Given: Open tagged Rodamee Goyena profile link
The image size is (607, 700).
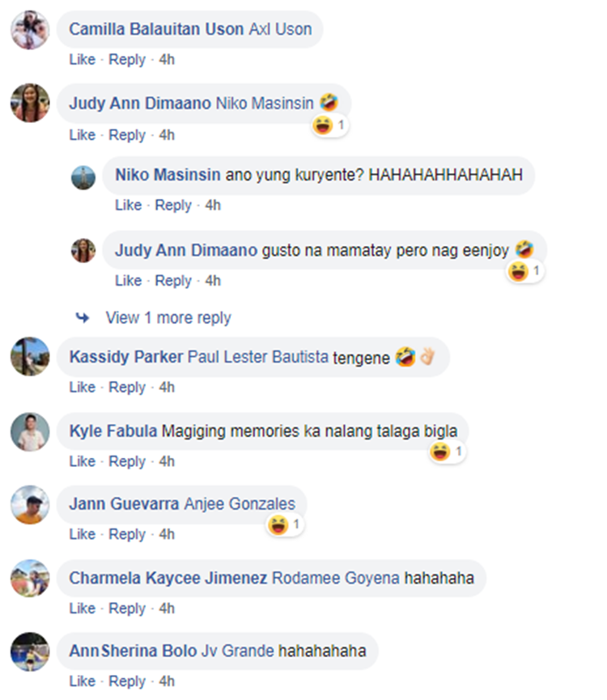Looking at the screenshot, I should [336, 578].
